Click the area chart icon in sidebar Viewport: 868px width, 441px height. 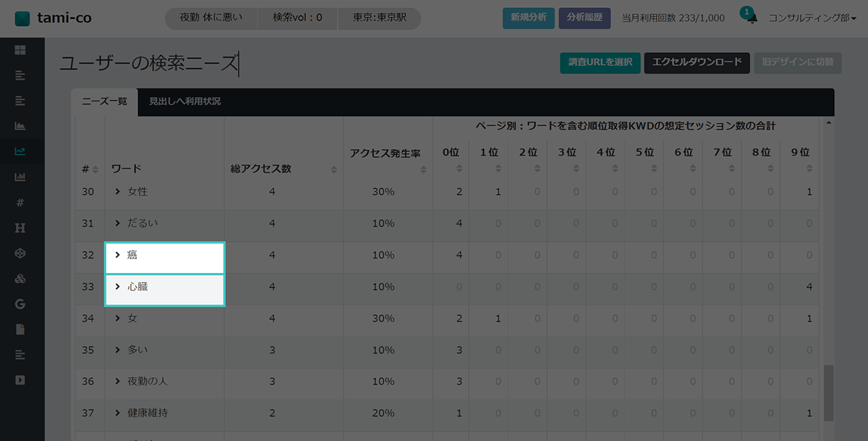tap(20, 126)
